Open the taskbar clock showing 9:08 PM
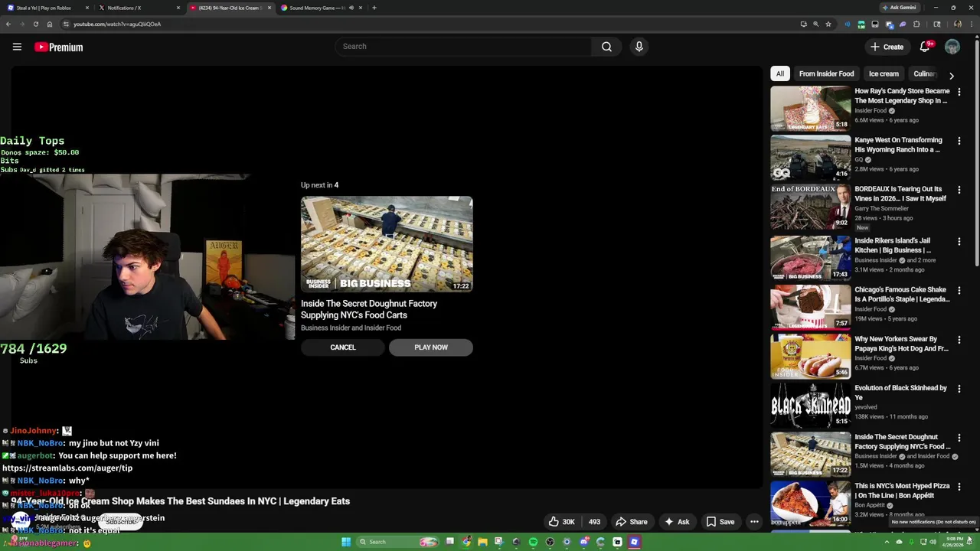This screenshot has height=551, width=980. 955,542
